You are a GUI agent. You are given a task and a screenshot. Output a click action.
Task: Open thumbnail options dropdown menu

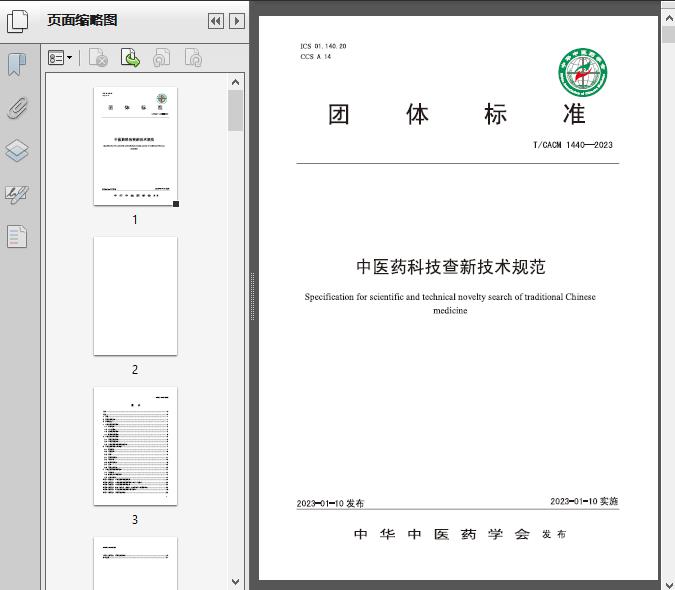[61, 58]
